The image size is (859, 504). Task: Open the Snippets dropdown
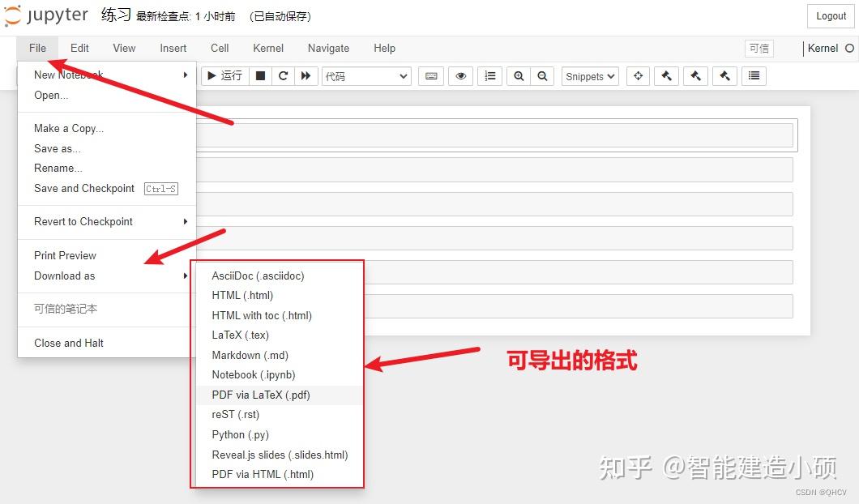(x=589, y=75)
